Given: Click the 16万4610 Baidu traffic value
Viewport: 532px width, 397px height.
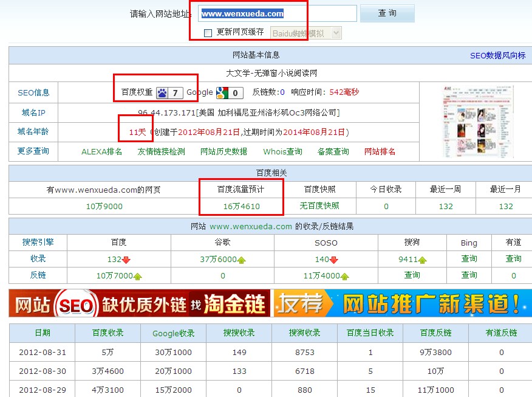Looking at the screenshot, I should (x=242, y=206).
